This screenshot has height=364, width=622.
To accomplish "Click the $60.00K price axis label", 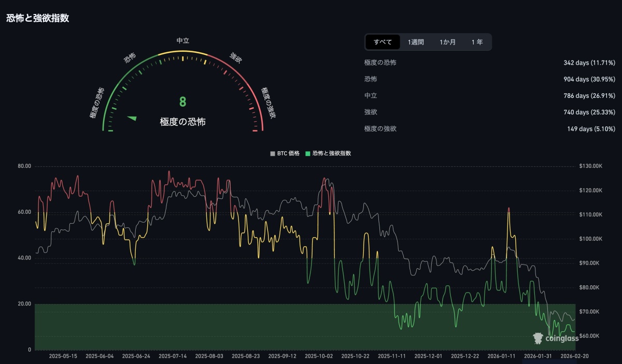I will [590, 336].
